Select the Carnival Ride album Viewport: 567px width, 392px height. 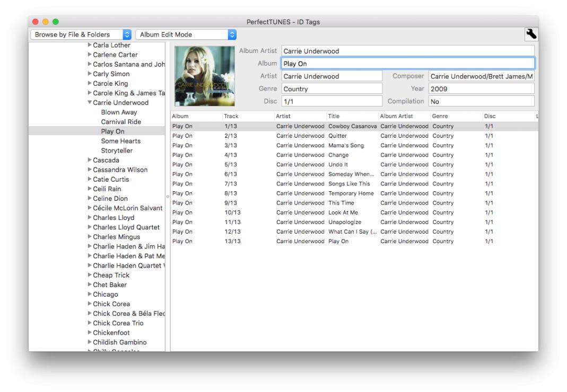(121, 122)
